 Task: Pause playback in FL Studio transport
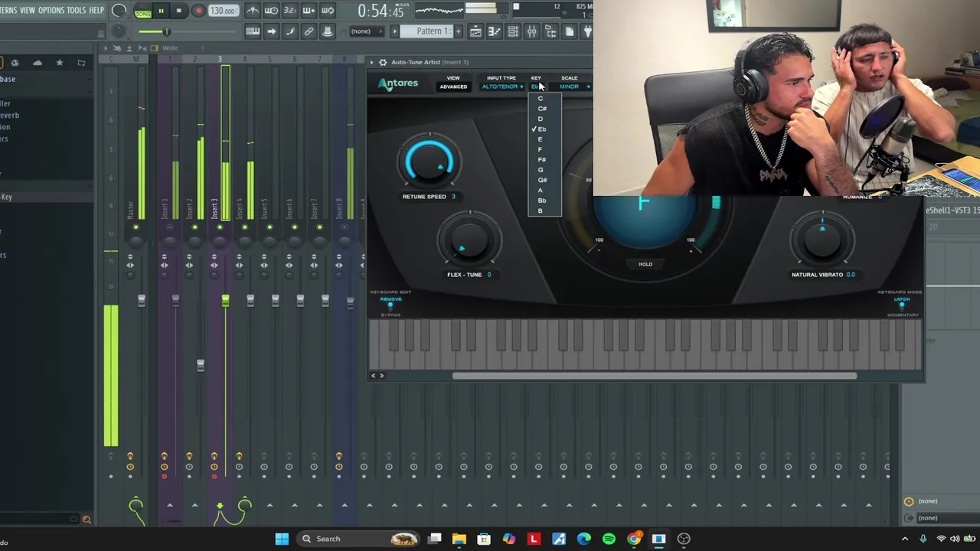click(x=161, y=11)
